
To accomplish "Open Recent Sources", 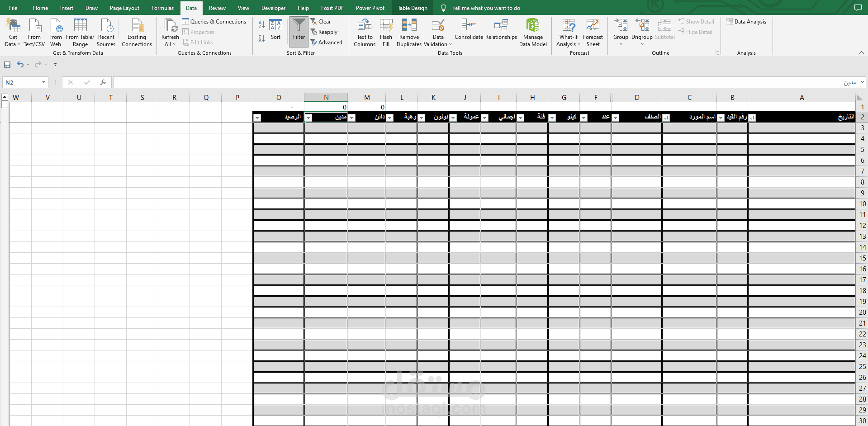I will (106, 33).
